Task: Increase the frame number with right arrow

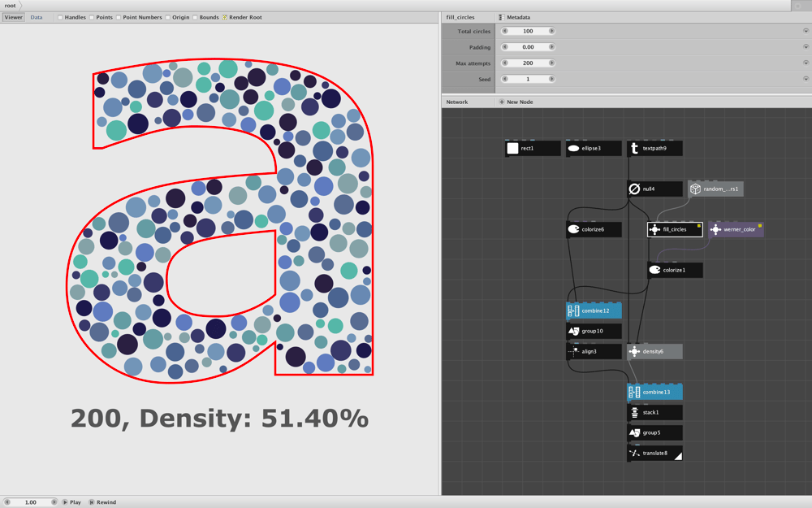Action: pos(54,502)
